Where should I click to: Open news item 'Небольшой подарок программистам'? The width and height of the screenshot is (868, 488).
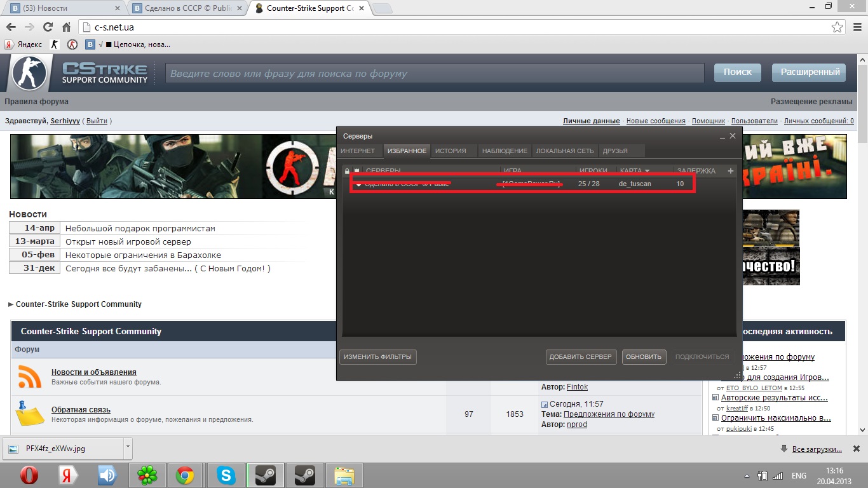pyautogui.click(x=140, y=228)
